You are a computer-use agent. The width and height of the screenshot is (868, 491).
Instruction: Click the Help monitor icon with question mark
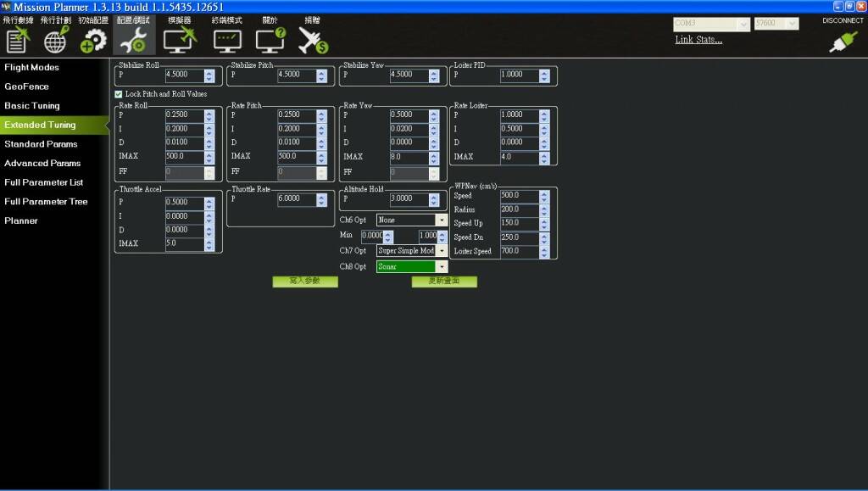coord(270,40)
